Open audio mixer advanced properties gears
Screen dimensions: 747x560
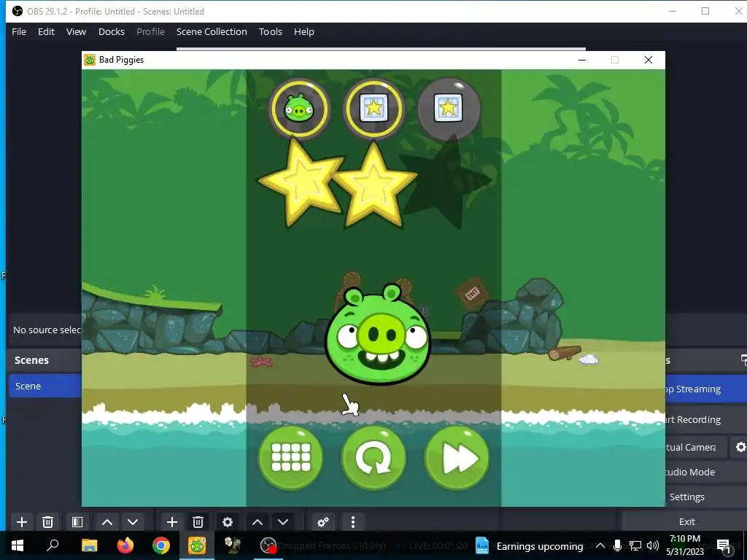pyautogui.click(x=323, y=522)
